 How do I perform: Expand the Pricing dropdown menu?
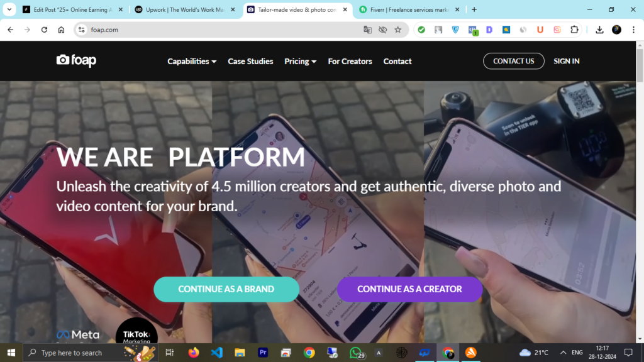pyautogui.click(x=300, y=62)
